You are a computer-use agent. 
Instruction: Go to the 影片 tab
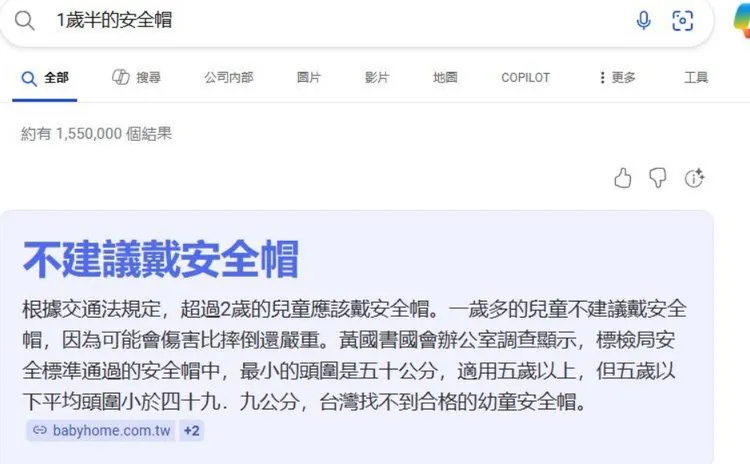377,77
